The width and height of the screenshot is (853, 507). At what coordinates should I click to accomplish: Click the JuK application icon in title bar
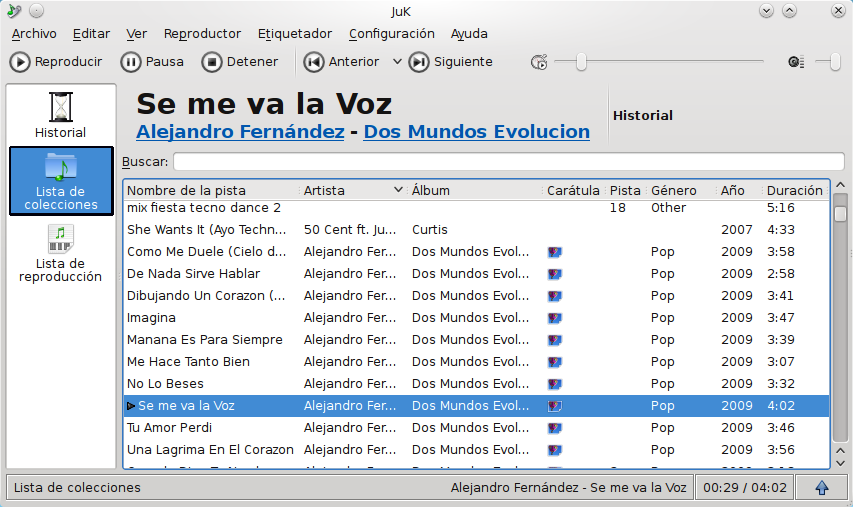pyautogui.click(x=14, y=10)
